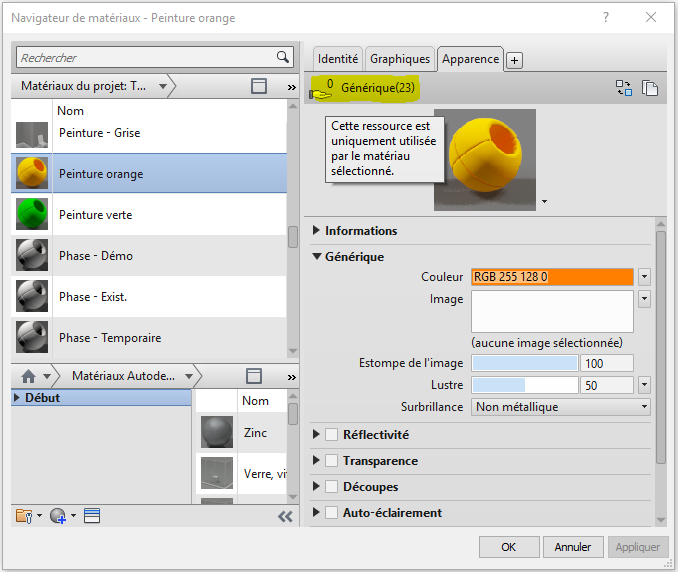
Task: Click the shared asset hand icon
Action: coord(321,91)
